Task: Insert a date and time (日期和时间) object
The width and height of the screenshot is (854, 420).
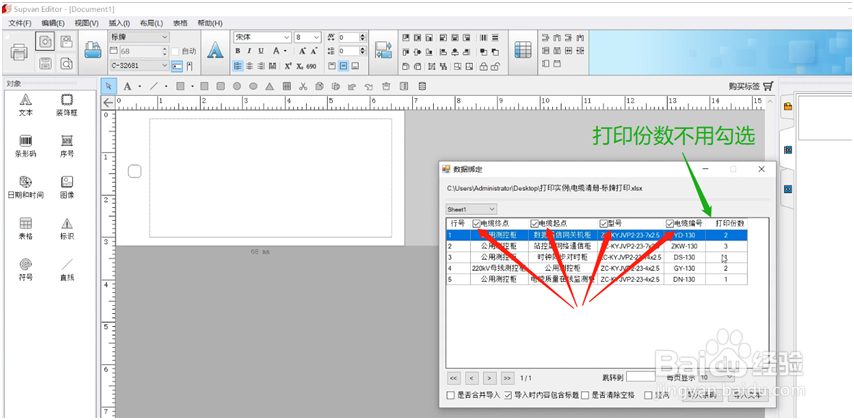Action: coord(26,187)
